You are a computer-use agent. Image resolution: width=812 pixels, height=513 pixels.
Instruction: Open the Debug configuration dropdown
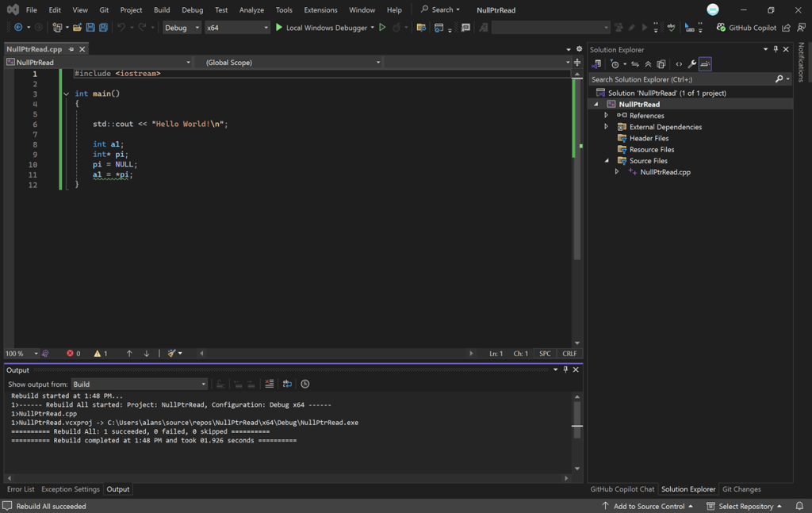click(x=182, y=28)
